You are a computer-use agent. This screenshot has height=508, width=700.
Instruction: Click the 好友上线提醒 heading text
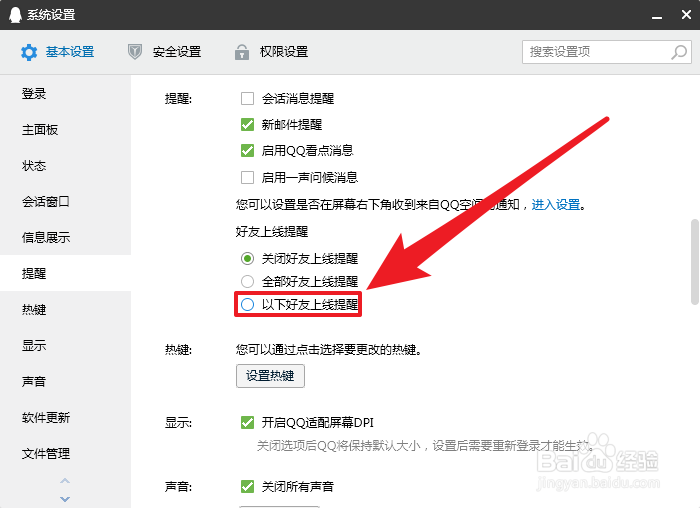272,232
